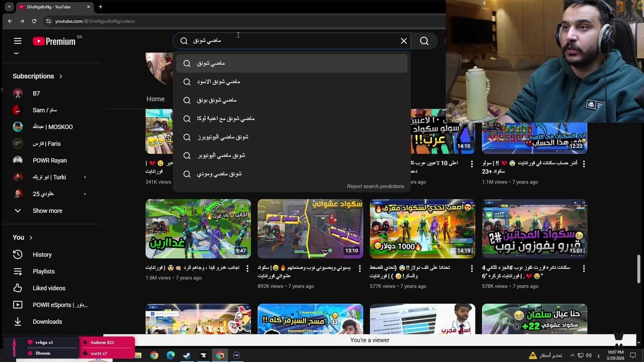The width and height of the screenshot is (644, 362).
Task: Open video thumbnail with 14:19 duration
Action: coord(423,229)
